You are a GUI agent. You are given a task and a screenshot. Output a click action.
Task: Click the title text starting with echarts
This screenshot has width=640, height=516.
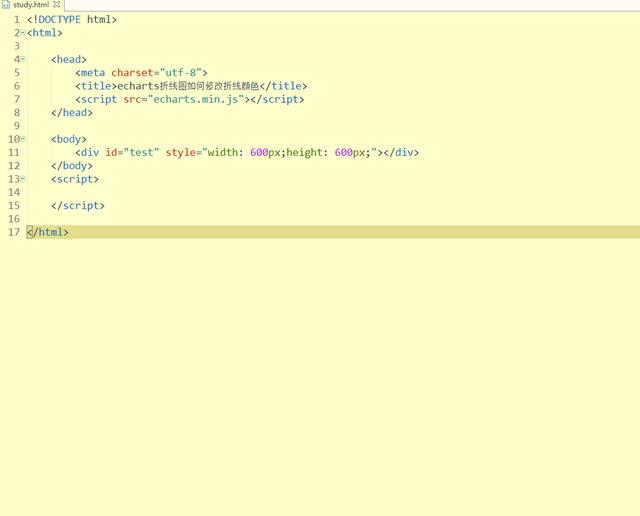(x=188, y=86)
